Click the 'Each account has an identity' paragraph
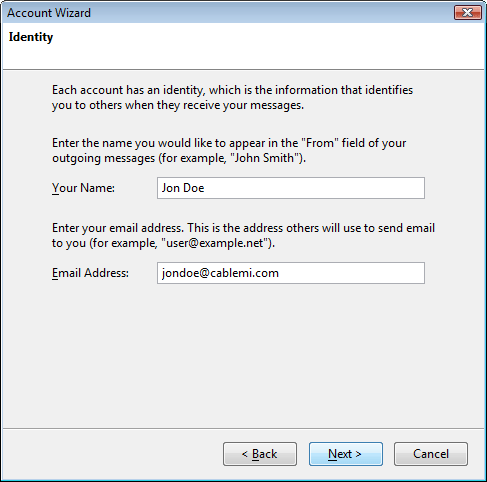The image size is (487, 482). pyautogui.click(x=232, y=97)
